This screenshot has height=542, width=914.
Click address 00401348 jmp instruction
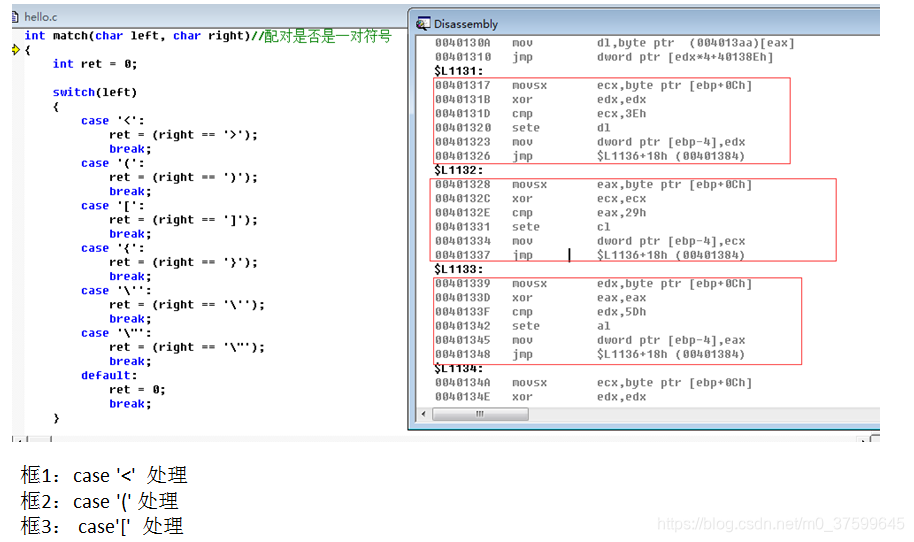pyautogui.click(x=590, y=354)
